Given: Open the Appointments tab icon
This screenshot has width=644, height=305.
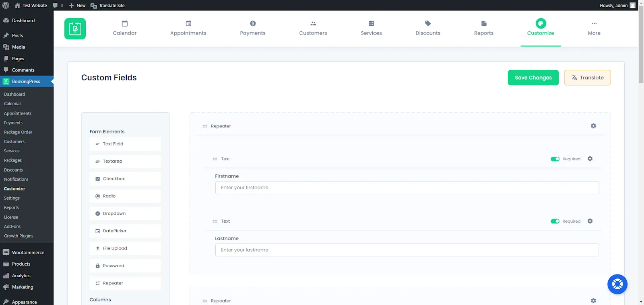Looking at the screenshot, I should tap(188, 23).
